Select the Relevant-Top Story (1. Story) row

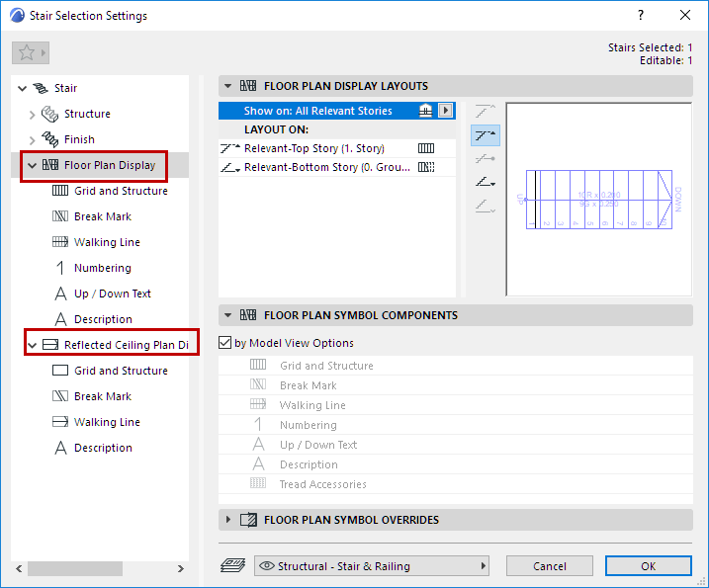[x=337, y=148]
